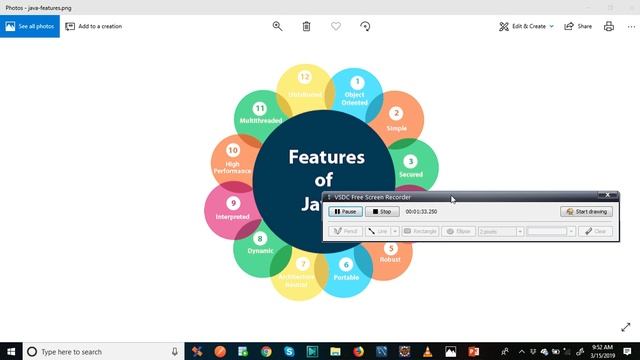This screenshot has height=360, width=640.
Task: Print the photo using the printer icon
Action: coord(609,26)
